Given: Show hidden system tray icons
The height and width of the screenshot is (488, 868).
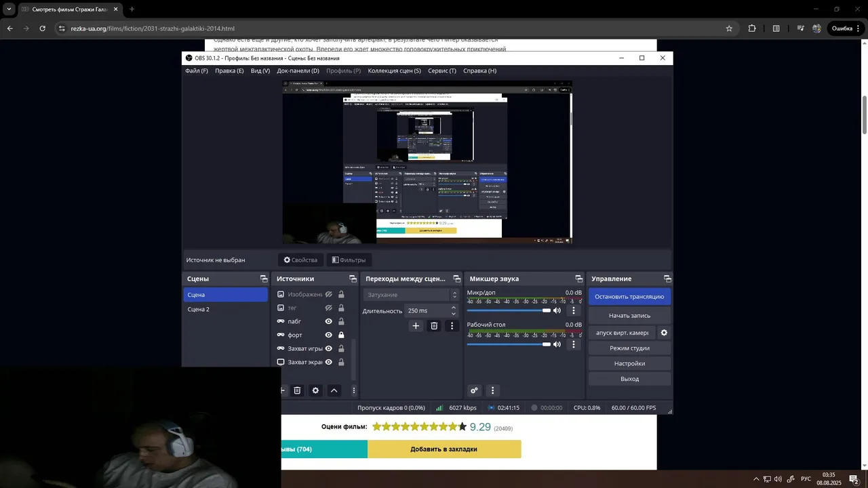Looking at the screenshot, I should coord(756,479).
